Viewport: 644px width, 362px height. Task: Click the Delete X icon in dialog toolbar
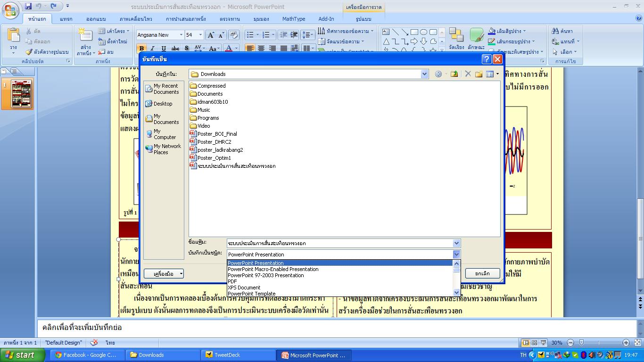pyautogui.click(x=468, y=74)
